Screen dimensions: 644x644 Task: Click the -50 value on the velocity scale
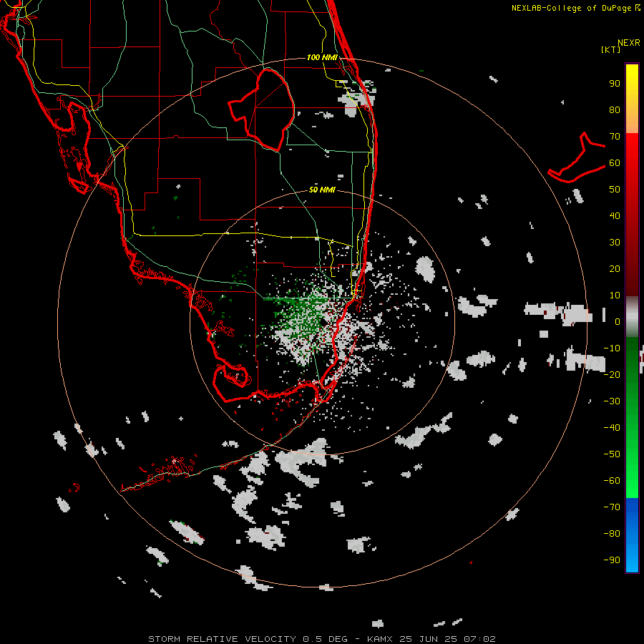612,454
